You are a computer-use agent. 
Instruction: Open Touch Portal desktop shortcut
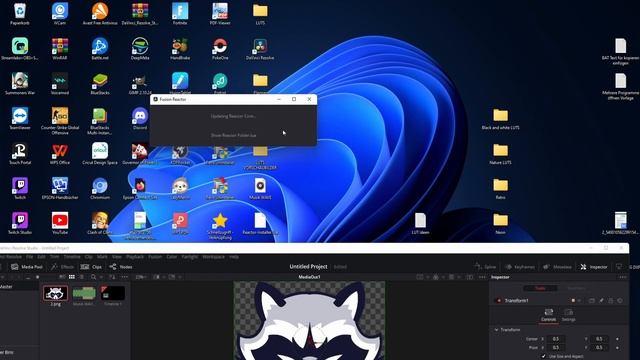pos(20,153)
